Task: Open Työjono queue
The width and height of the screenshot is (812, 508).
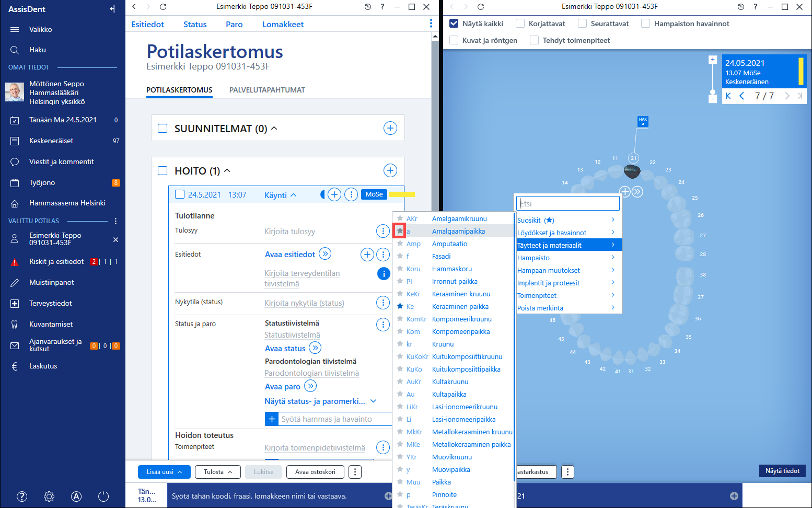Action: click(x=63, y=183)
